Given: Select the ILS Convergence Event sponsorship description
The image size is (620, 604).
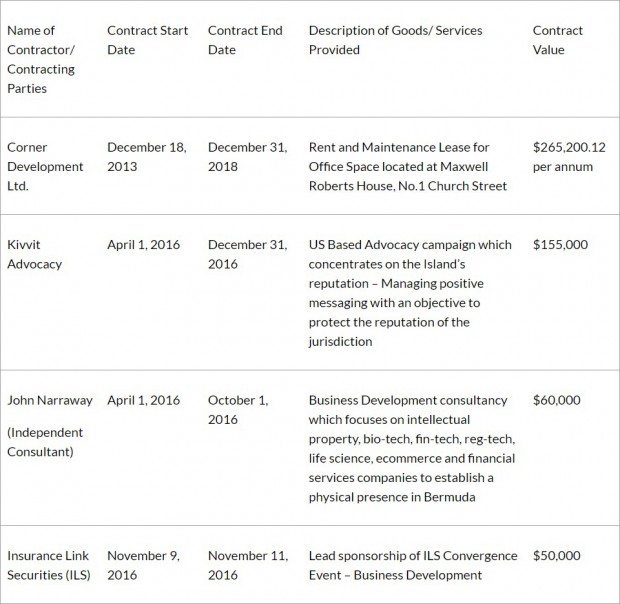Looking at the screenshot, I should click(413, 565).
